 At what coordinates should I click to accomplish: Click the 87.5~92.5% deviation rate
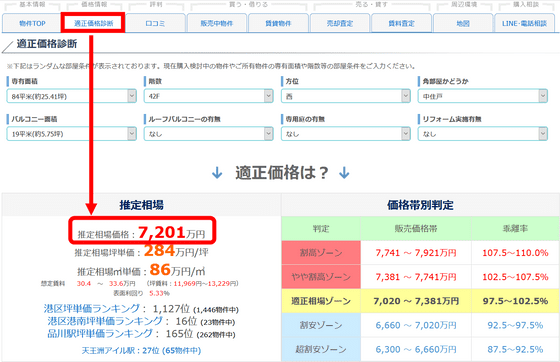515,349
